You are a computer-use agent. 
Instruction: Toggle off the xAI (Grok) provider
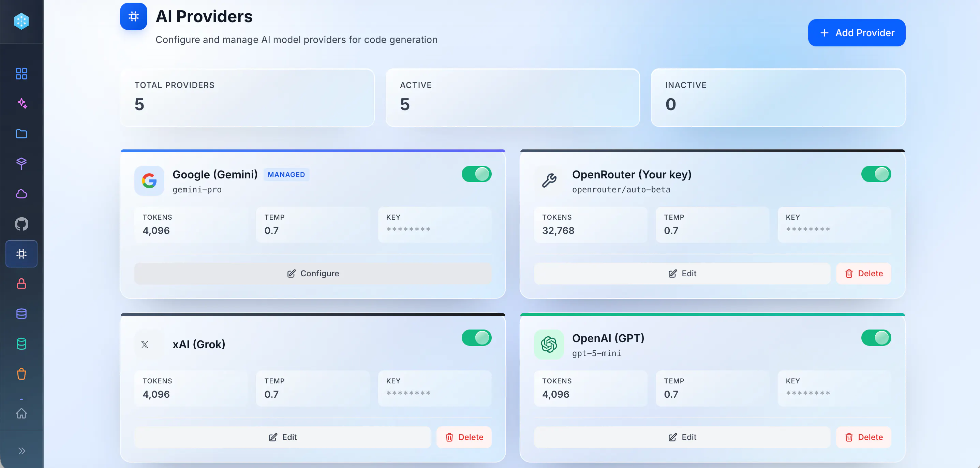476,338
